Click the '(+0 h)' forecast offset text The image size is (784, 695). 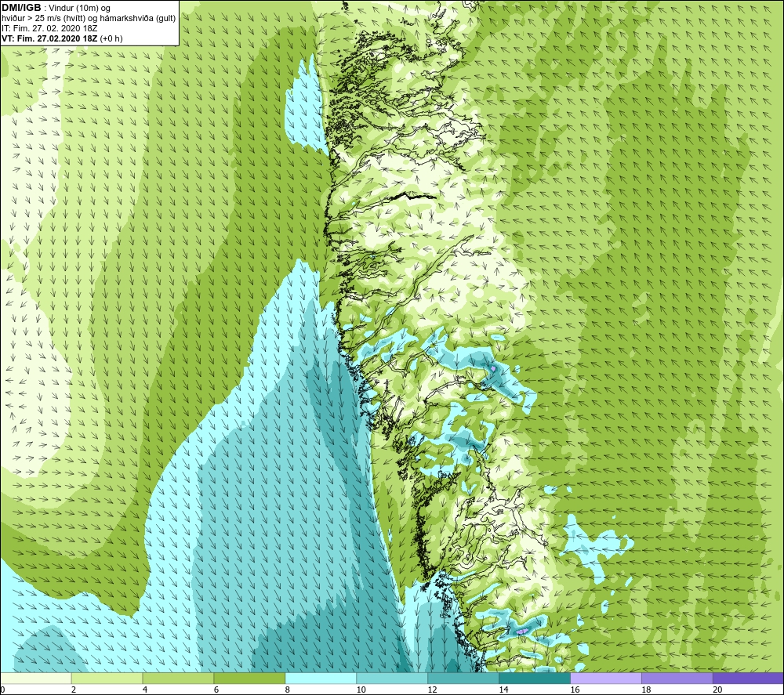111,38
